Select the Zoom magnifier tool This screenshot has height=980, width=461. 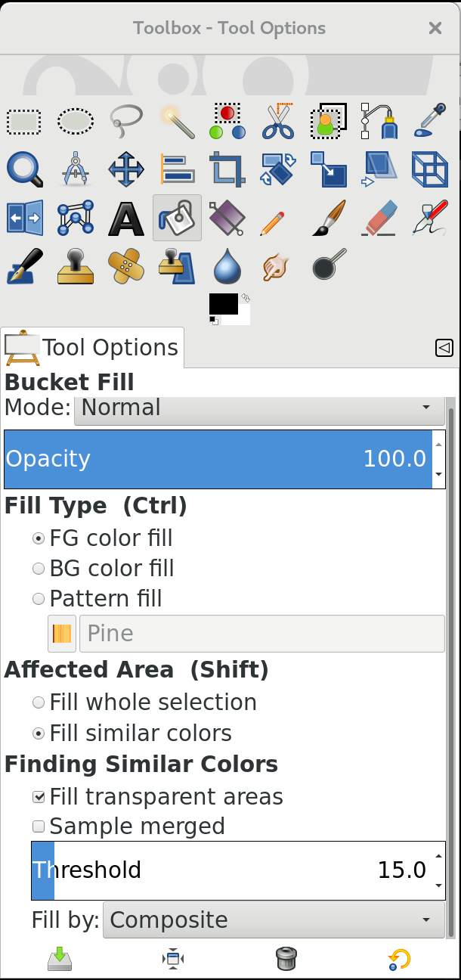tap(24, 169)
